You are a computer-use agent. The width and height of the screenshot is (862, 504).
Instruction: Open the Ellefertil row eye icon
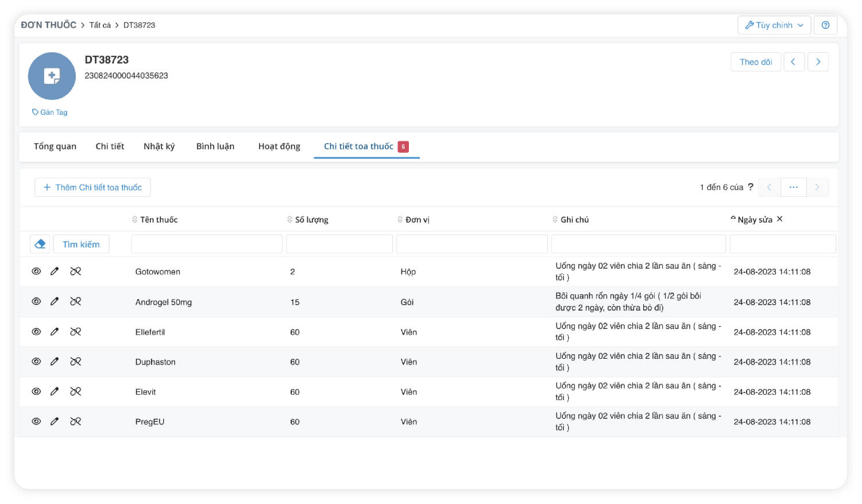pos(36,332)
